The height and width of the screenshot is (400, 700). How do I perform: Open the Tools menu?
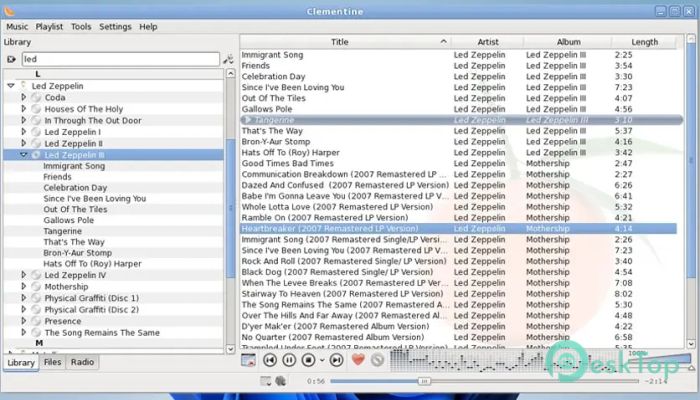(x=81, y=27)
